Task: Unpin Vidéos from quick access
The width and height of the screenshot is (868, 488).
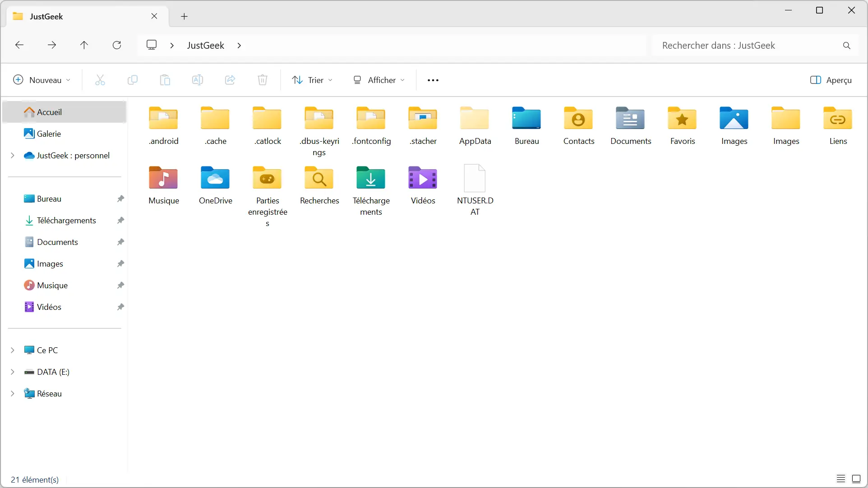Action: click(x=120, y=307)
